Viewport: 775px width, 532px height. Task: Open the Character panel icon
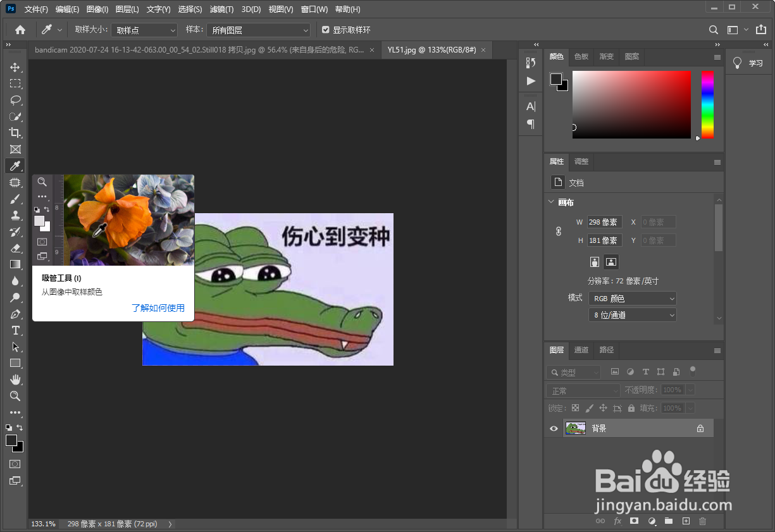[x=531, y=106]
